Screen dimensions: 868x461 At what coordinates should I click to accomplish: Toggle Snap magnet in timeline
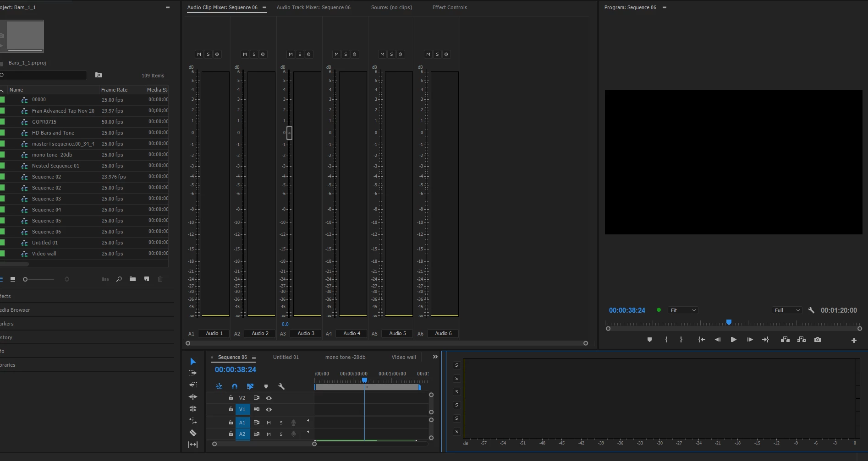point(235,386)
